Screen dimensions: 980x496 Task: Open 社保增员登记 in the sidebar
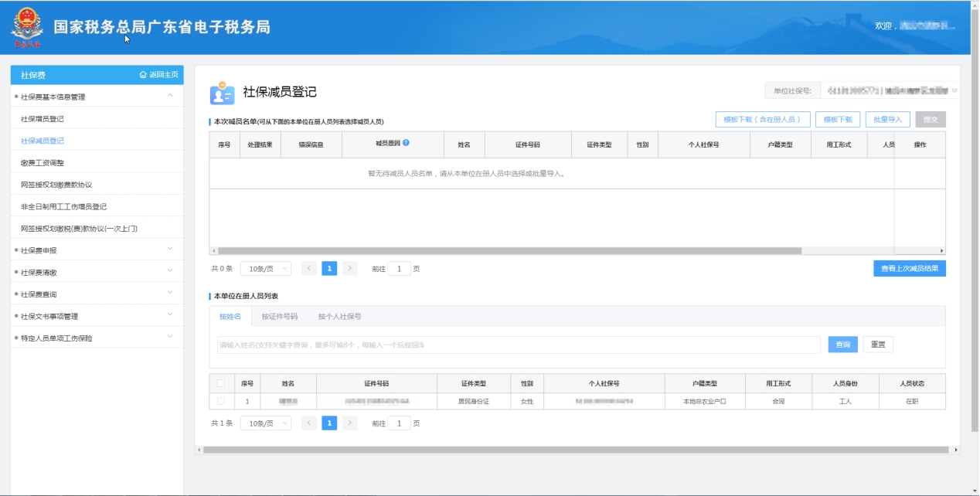pyautogui.click(x=43, y=119)
